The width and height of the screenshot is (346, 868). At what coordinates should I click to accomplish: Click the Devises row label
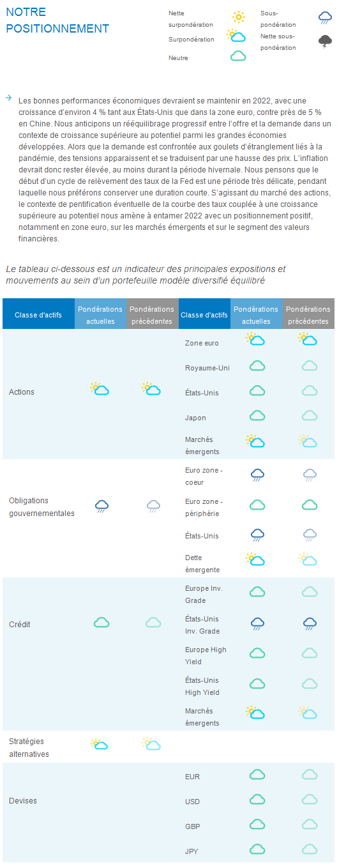(22, 800)
